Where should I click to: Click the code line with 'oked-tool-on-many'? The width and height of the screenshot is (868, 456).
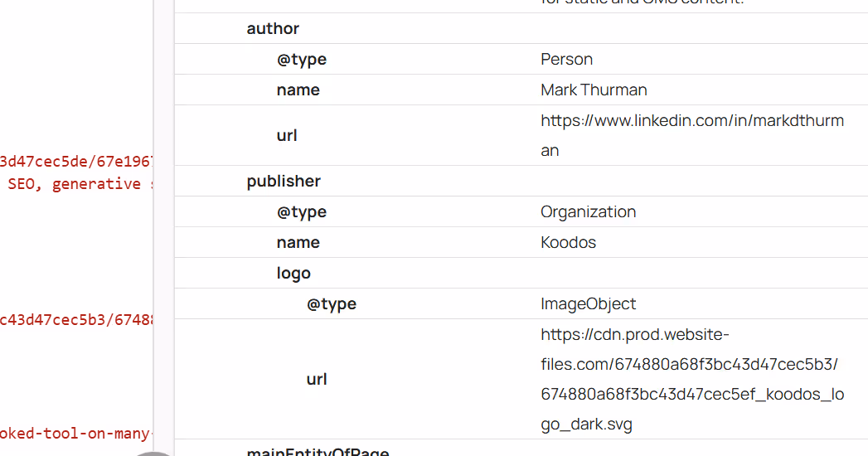pyautogui.click(x=75, y=434)
